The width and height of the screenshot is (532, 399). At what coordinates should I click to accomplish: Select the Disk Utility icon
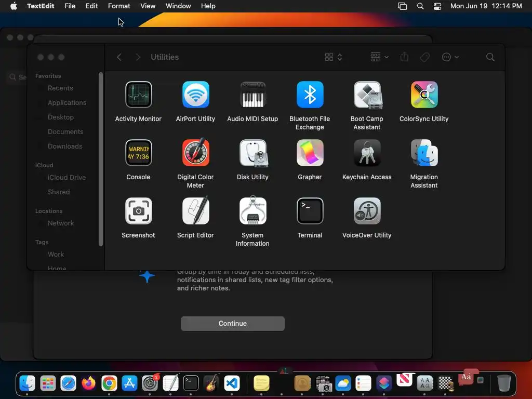[252, 153]
